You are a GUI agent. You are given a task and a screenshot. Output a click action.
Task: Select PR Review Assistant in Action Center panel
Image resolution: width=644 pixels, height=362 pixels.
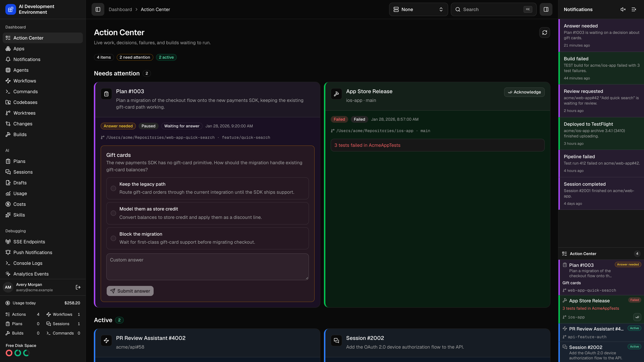pyautogui.click(x=601, y=333)
